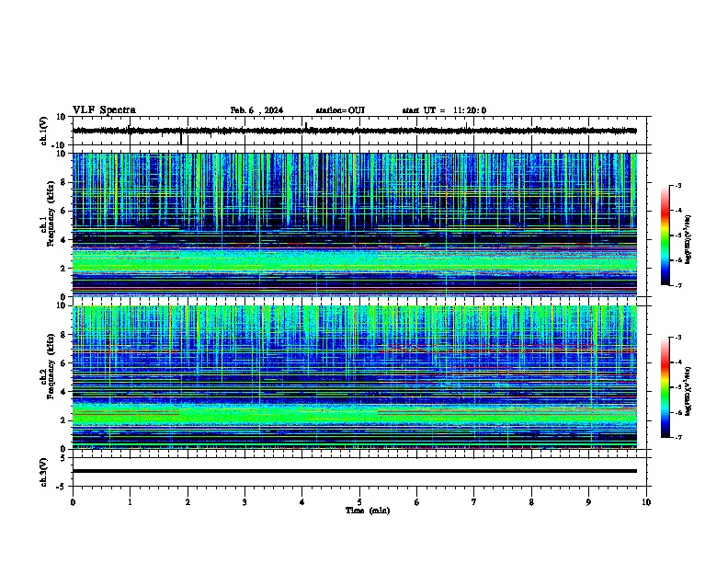Screen dimensions: 728x563
Task: Click the "-7" tick on ch.2 colorbar
Action: pyautogui.click(x=677, y=438)
